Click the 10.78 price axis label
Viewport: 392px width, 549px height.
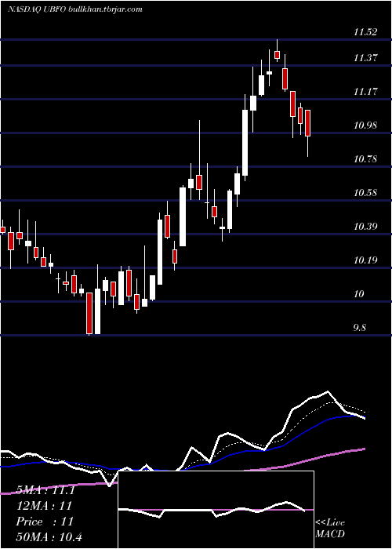[x=365, y=159]
